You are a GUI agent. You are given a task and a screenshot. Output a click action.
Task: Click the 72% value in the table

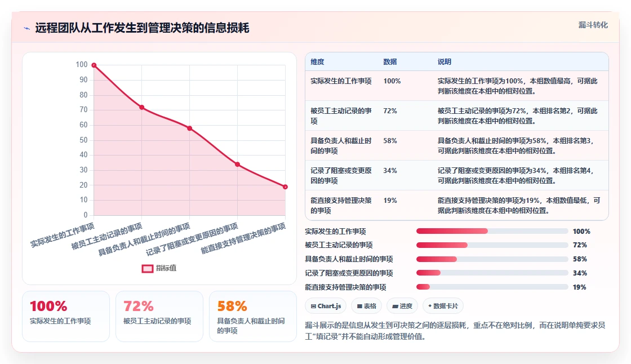click(x=390, y=111)
